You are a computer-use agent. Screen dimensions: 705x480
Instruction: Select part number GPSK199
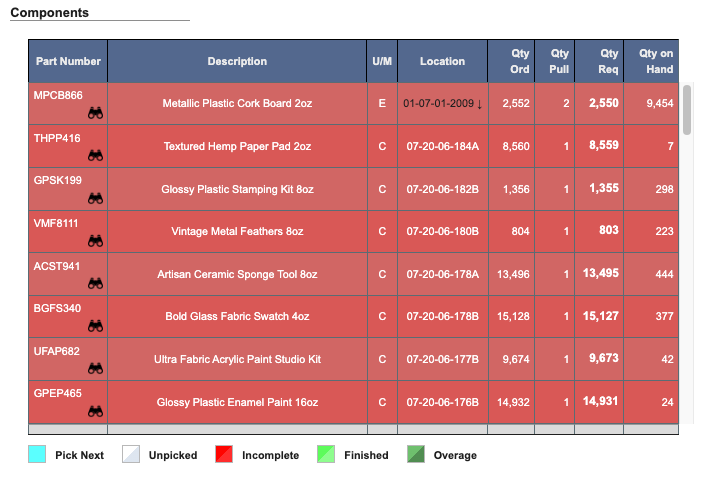coord(58,180)
